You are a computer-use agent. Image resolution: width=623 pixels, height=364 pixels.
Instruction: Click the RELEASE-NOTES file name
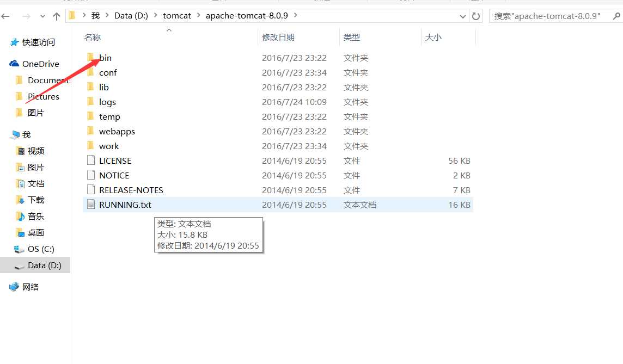[x=131, y=190]
